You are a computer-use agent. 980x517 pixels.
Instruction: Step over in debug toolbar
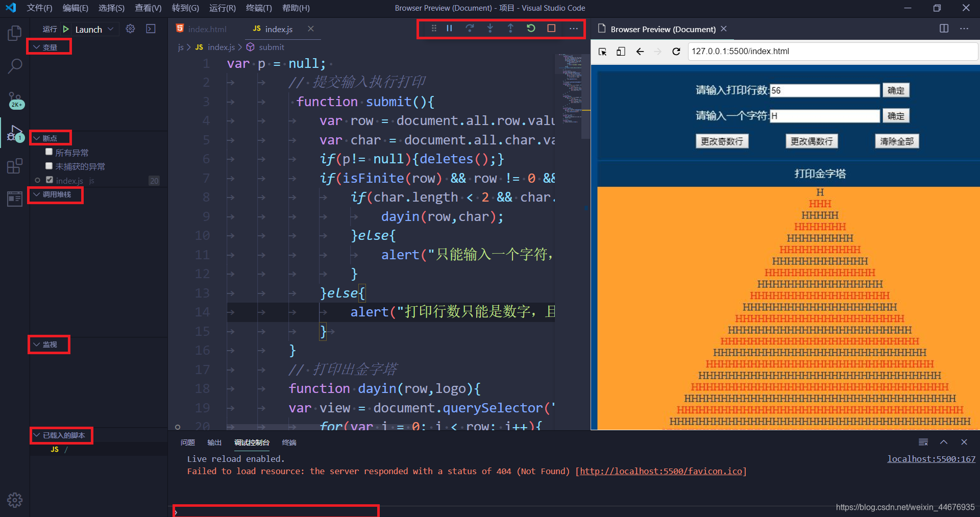(470, 29)
